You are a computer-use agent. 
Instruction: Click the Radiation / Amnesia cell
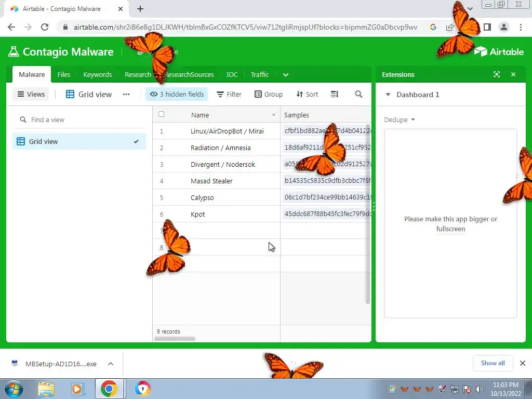click(220, 148)
